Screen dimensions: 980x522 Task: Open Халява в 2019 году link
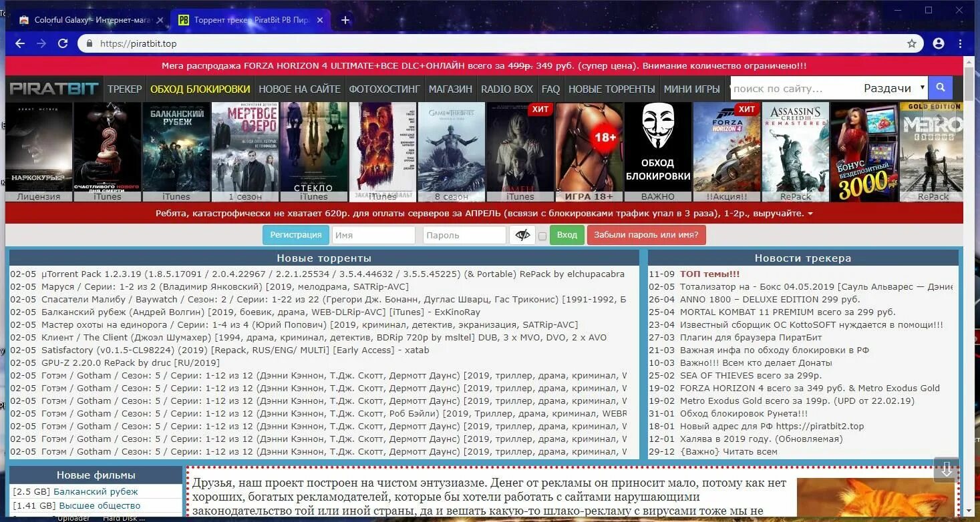(762, 439)
